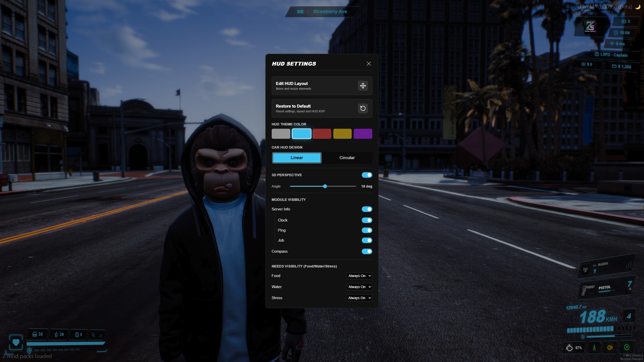Image resolution: width=644 pixels, height=362 pixels.
Task: Switch to the Circular car HUD design
Action: [347, 158]
